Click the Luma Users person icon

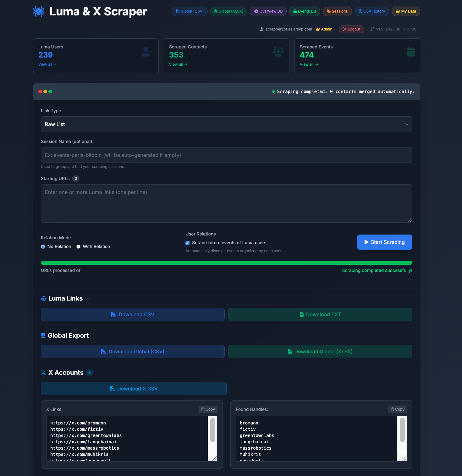point(147,52)
